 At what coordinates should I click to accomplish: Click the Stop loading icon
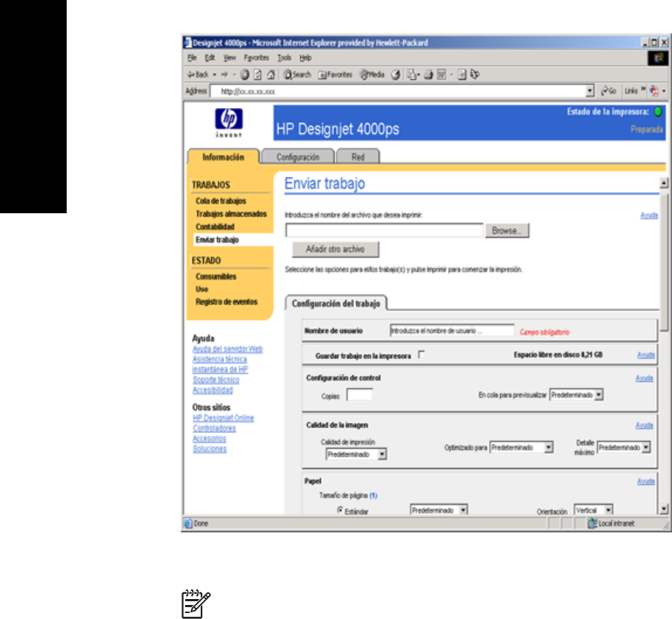(243, 74)
